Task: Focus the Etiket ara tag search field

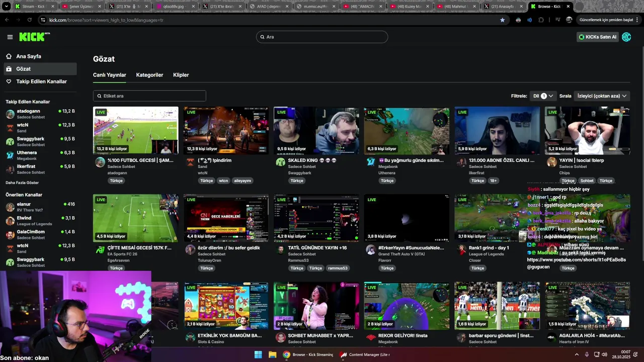Action: (149, 96)
